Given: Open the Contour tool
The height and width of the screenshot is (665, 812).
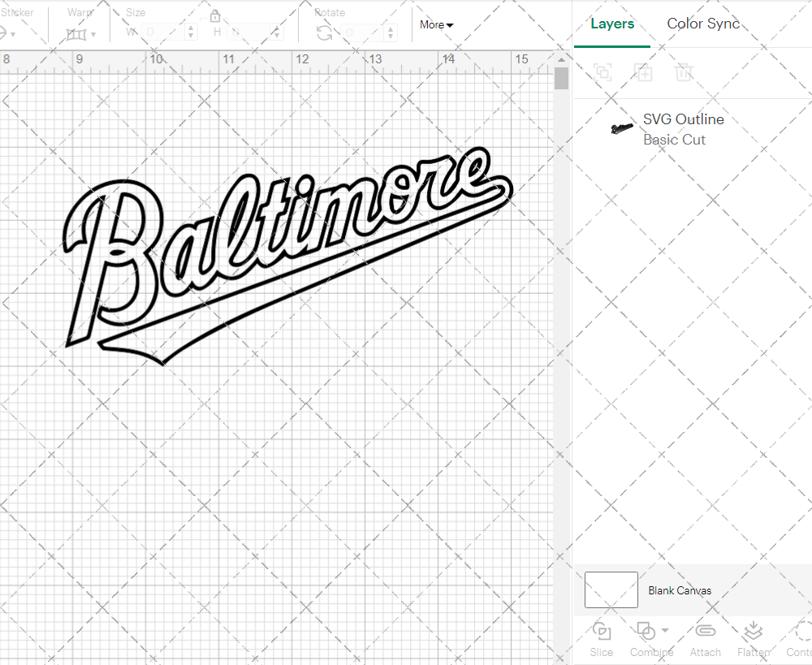Looking at the screenshot, I should (802, 639).
